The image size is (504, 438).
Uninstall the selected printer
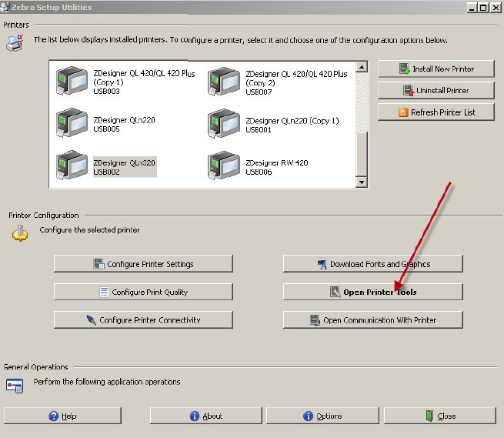(x=436, y=91)
